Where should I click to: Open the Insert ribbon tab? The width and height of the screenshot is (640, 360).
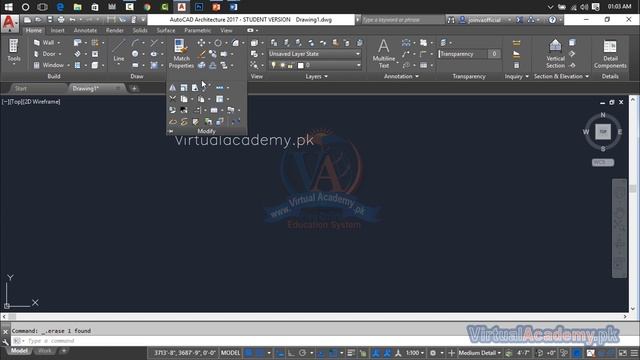58,30
